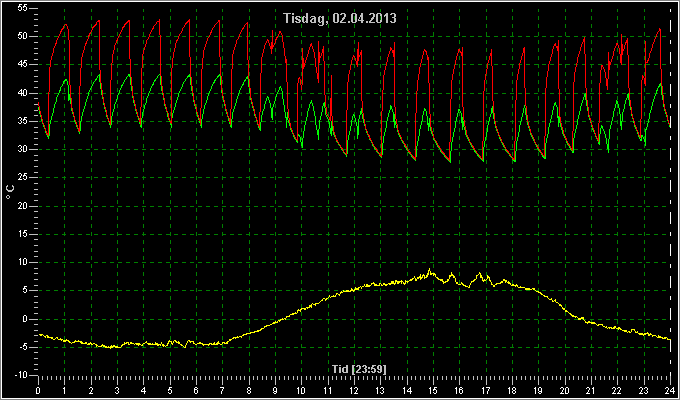Select the 55 value on the temperature axis
The height and width of the screenshot is (400, 680).
pos(23,8)
